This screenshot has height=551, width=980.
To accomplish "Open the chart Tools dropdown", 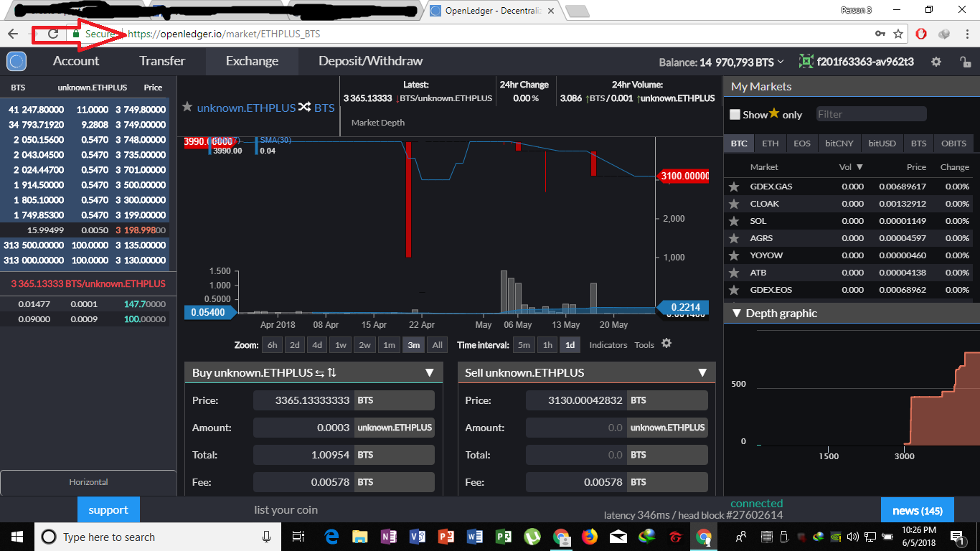I will (x=644, y=345).
